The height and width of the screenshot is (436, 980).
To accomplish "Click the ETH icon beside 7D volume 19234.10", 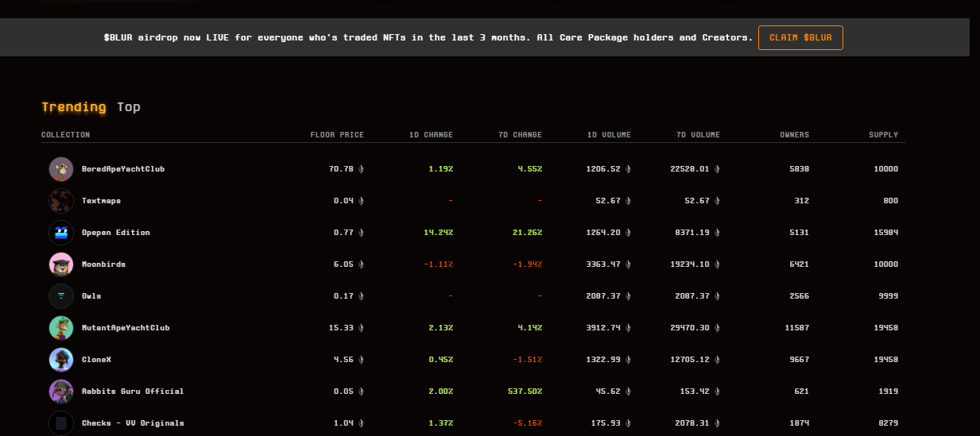I will pos(717,264).
